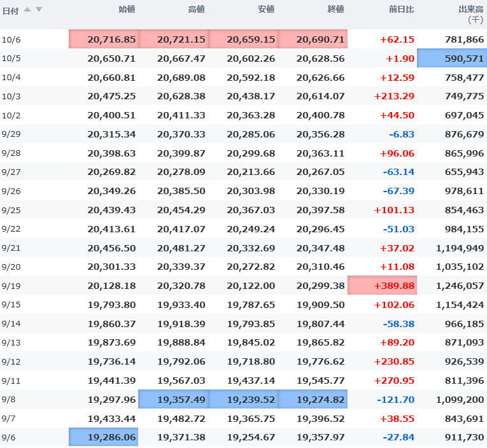Select the 9/19 date cell
487x448 pixels.
coord(11,286)
